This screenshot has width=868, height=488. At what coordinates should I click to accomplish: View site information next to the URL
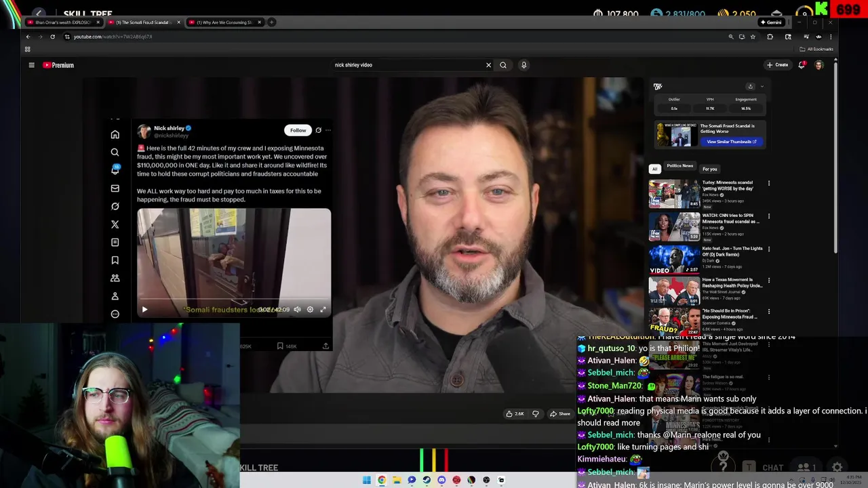tap(66, 37)
